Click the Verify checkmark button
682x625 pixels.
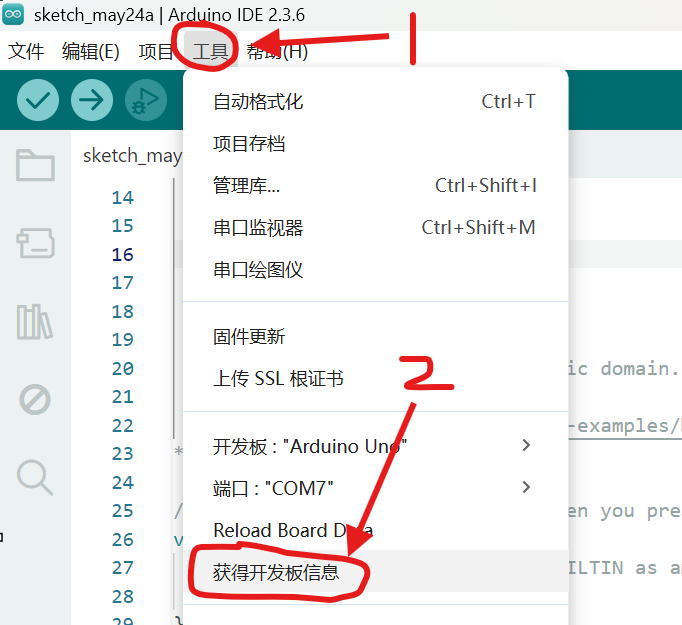coord(38,100)
